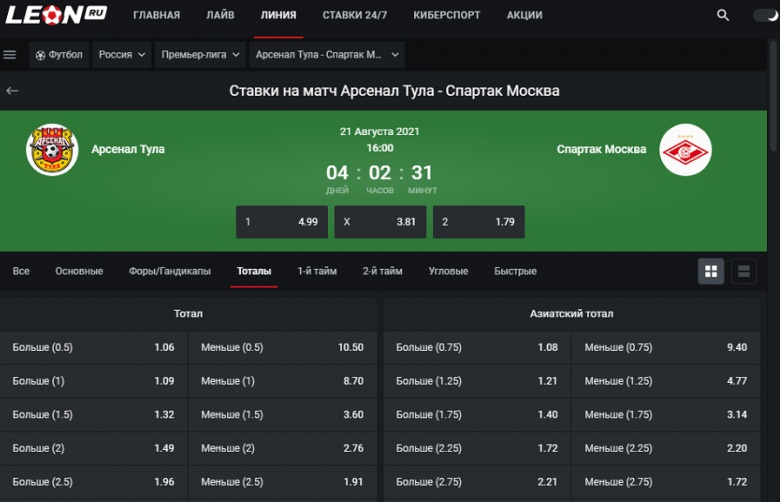Expand the Премьер-лига league dropdown
The height and width of the screenshot is (502, 780).
(x=199, y=55)
